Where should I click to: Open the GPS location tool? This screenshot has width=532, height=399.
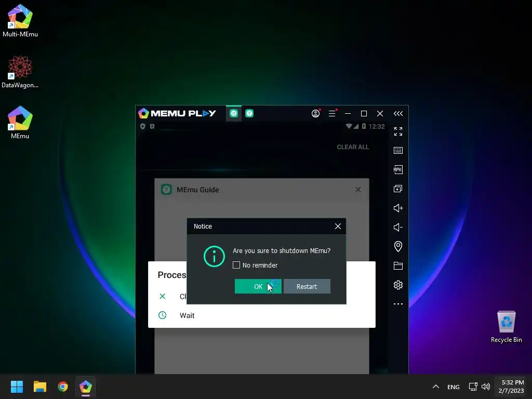tap(398, 246)
